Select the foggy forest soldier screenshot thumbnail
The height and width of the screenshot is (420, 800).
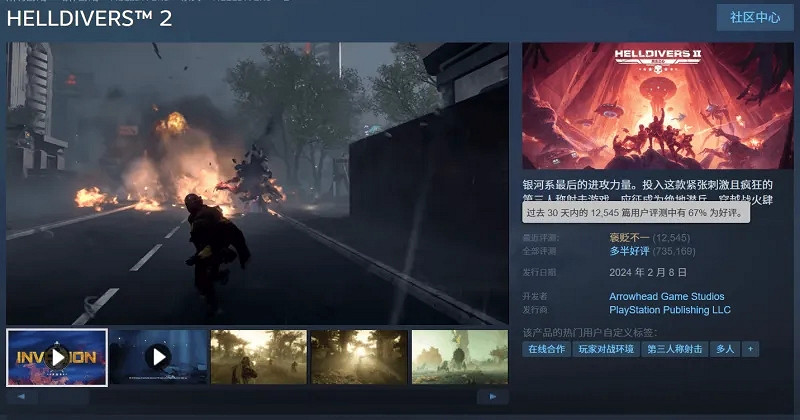tap(259, 357)
